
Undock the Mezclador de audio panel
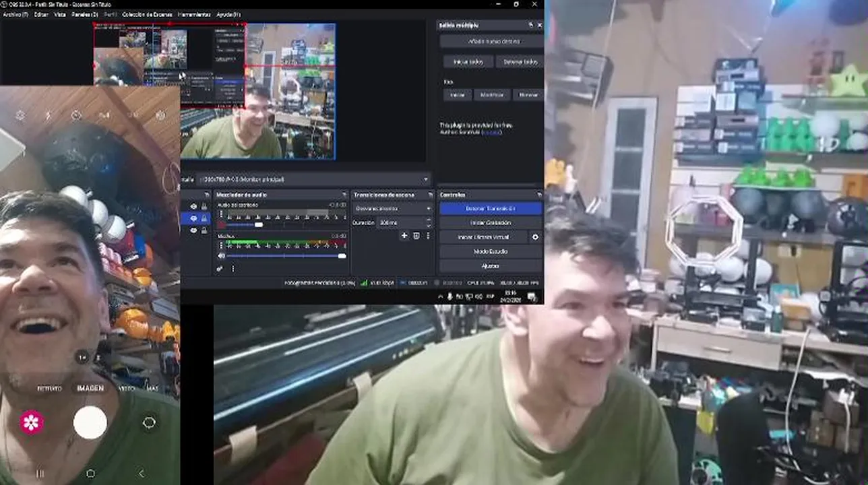click(343, 195)
